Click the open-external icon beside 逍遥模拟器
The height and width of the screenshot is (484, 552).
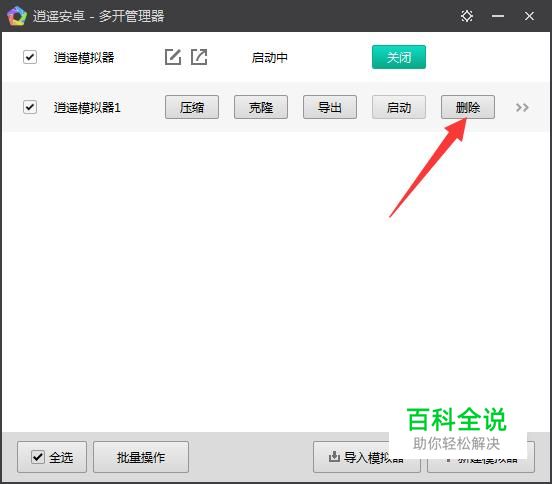199,57
